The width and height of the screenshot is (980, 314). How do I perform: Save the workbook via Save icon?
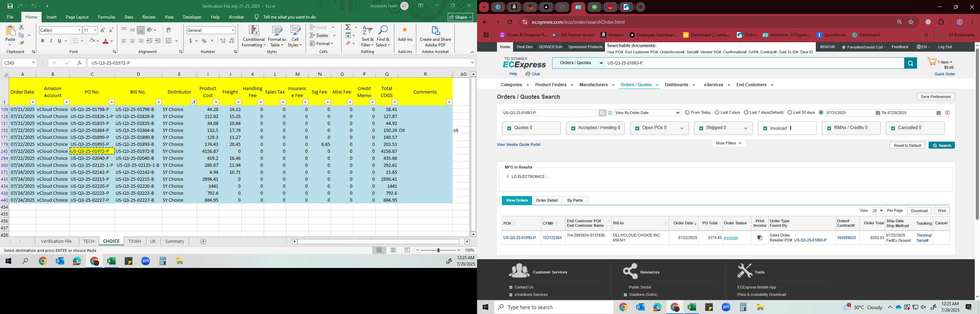(10, 6)
